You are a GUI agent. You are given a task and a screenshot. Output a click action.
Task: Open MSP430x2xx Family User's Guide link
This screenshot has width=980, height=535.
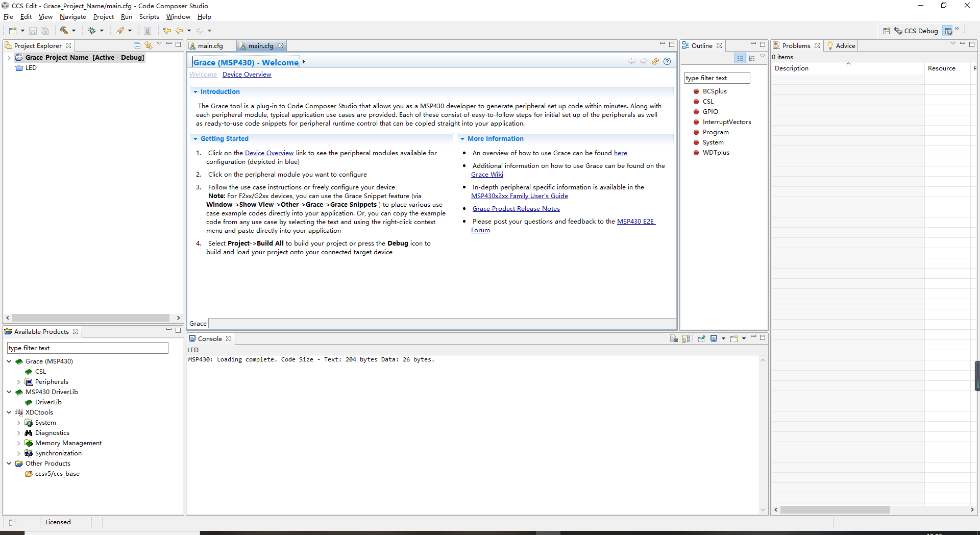(520, 196)
